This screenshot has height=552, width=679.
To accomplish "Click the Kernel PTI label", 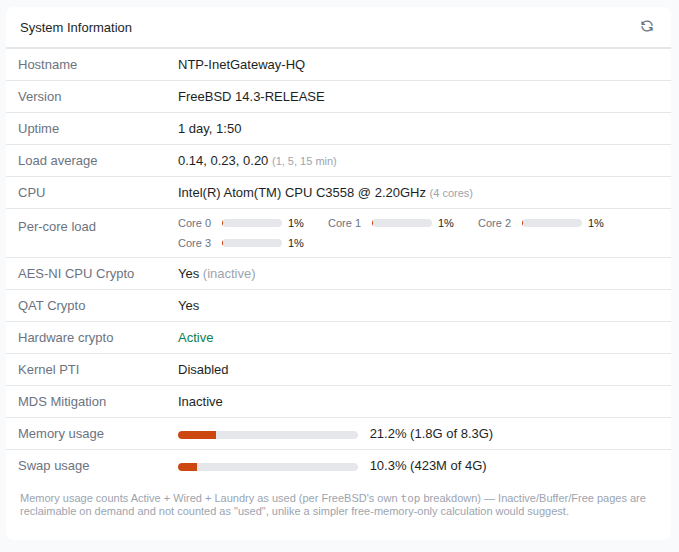I will [x=48, y=370].
